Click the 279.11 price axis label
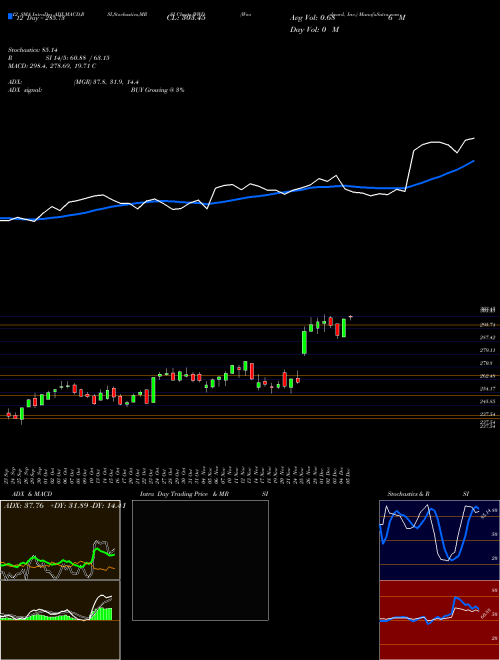 point(489,350)
